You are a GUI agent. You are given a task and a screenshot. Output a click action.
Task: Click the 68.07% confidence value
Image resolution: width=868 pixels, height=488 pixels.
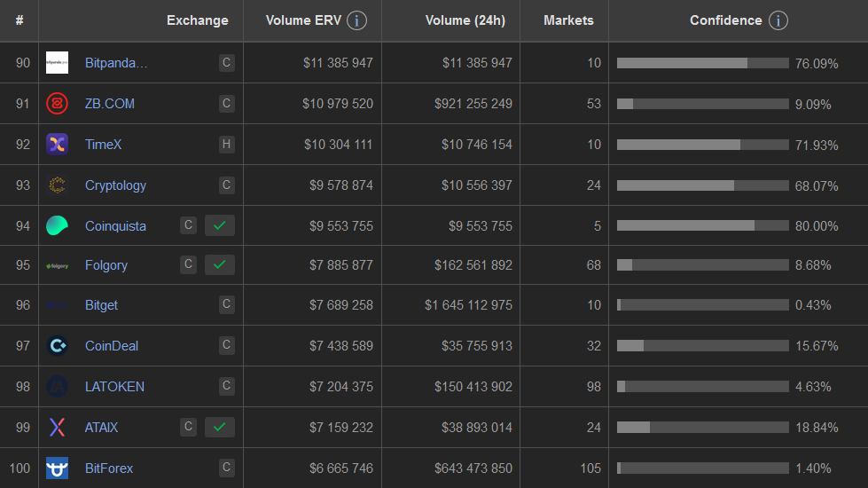click(817, 186)
